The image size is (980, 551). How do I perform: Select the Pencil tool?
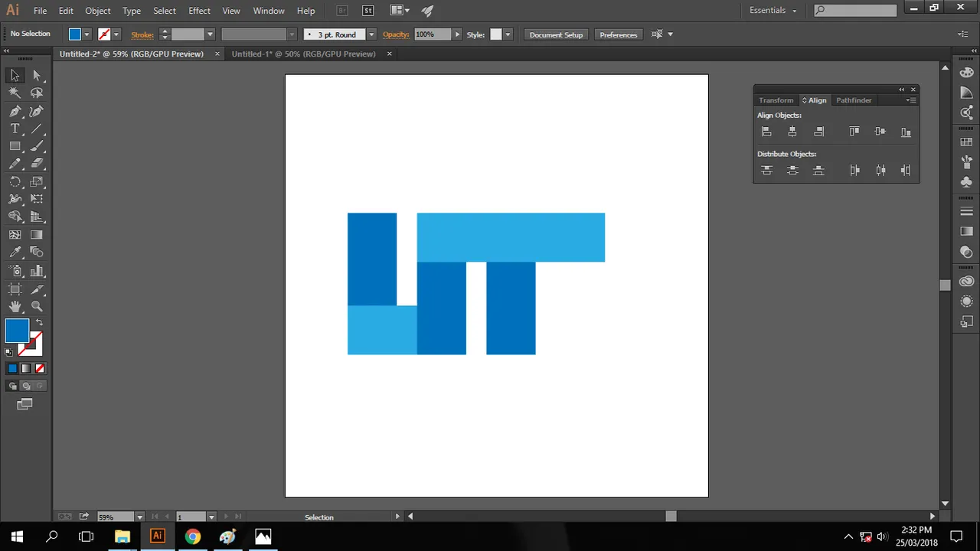click(15, 164)
